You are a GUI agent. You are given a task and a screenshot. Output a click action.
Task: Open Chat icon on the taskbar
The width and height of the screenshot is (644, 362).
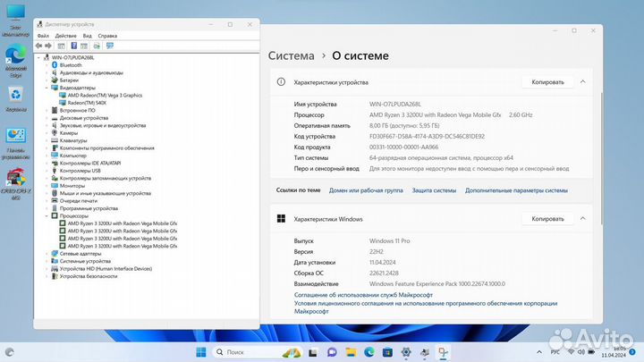coord(332,352)
